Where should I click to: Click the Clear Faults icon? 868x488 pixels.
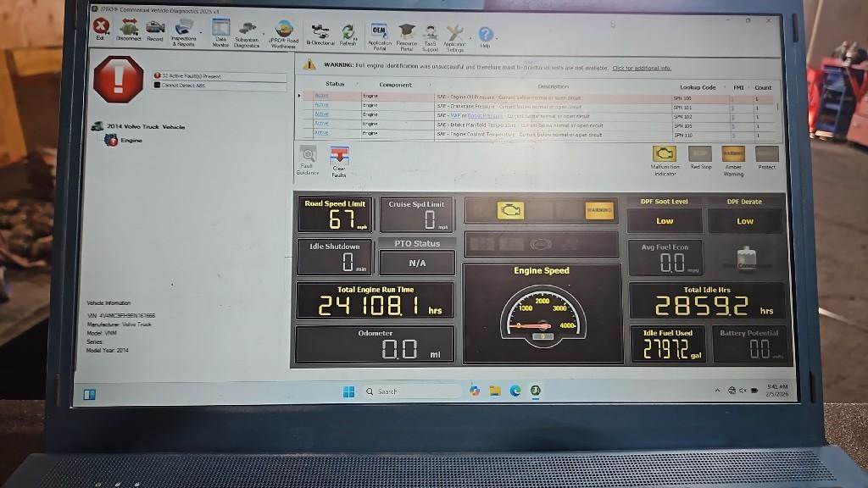pyautogui.click(x=339, y=158)
